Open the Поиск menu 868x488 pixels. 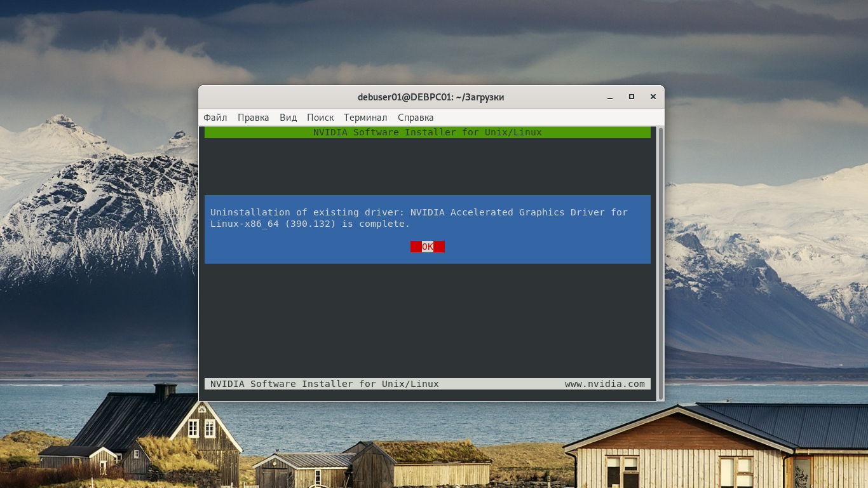tap(320, 118)
